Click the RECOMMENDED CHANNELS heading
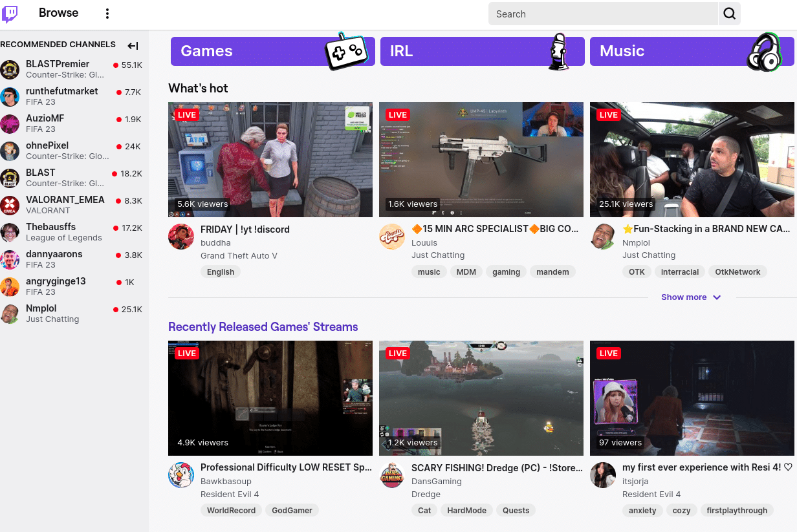Viewport: 797px width, 532px height. (x=58, y=45)
